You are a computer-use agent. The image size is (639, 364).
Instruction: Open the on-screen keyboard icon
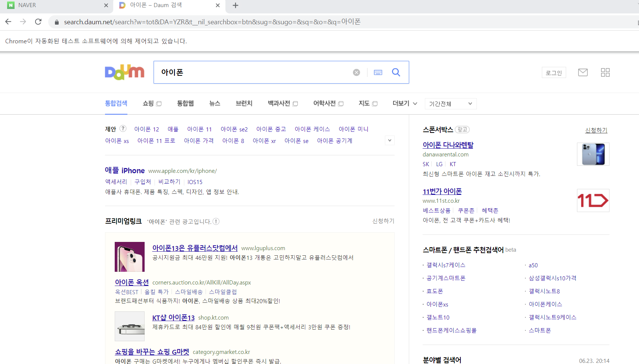click(x=378, y=72)
